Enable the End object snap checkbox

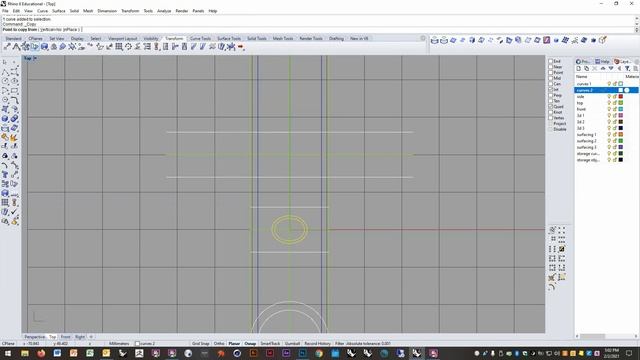pyautogui.click(x=551, y=61)
